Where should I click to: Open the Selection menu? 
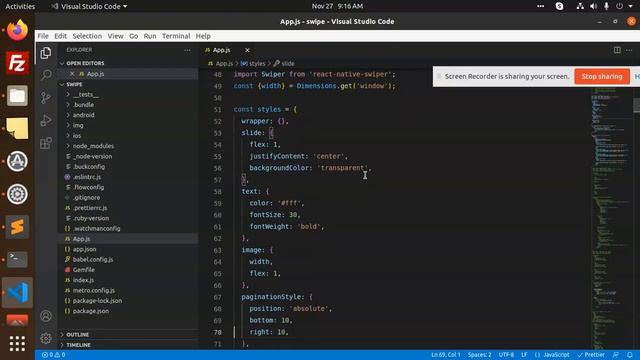(x=87, y=36)
